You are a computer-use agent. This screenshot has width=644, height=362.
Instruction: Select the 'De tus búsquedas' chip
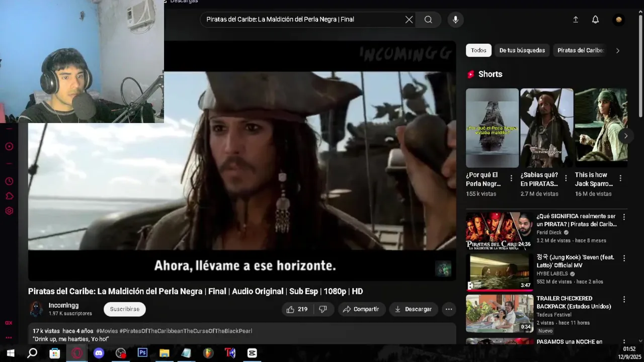click(522, 50)
